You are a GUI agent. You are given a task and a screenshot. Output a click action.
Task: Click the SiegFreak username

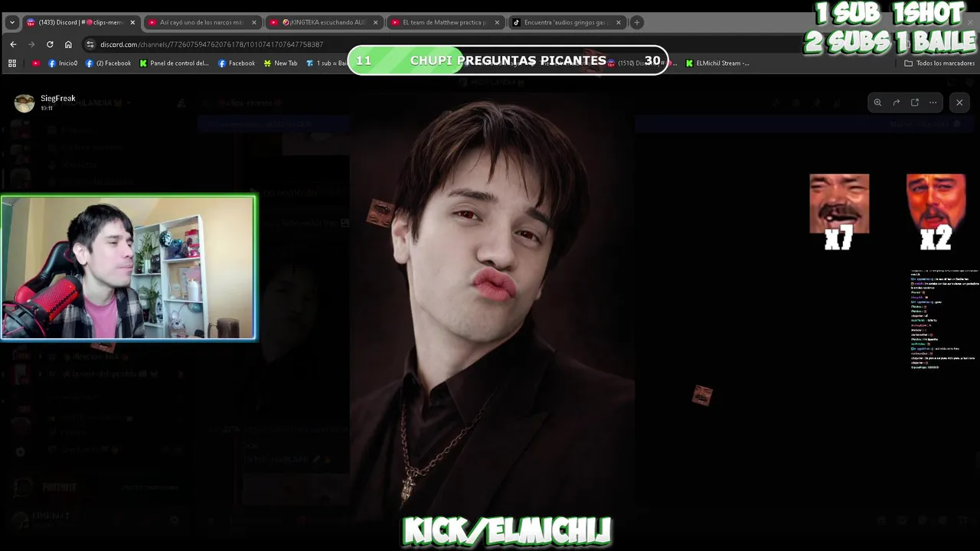click(x=58, y=98)
